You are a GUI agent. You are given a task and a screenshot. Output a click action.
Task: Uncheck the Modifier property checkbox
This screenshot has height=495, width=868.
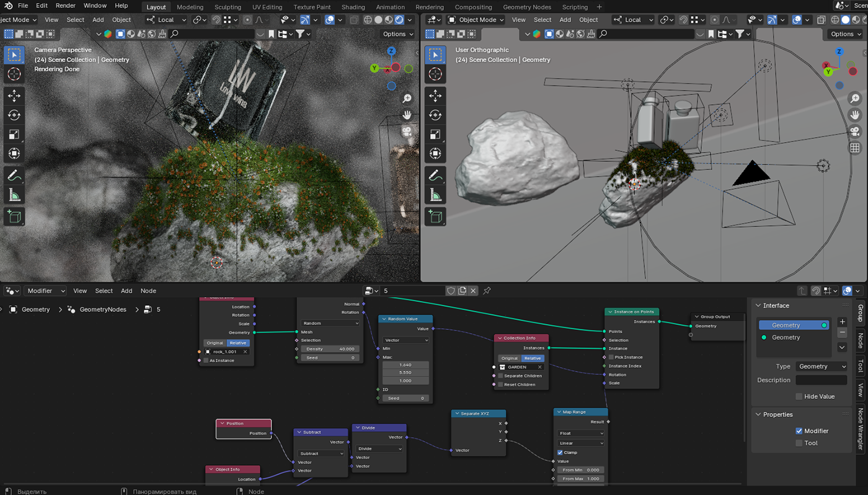799,430
